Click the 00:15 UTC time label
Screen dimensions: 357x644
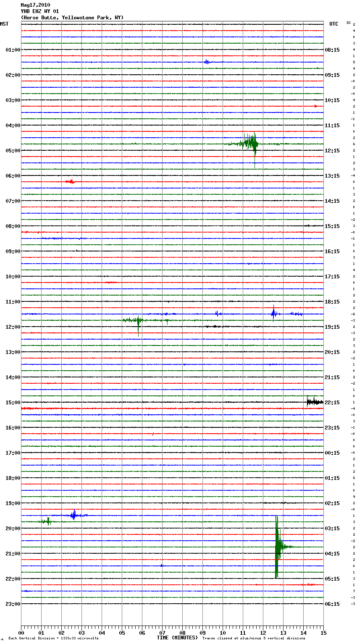point(332,453)
